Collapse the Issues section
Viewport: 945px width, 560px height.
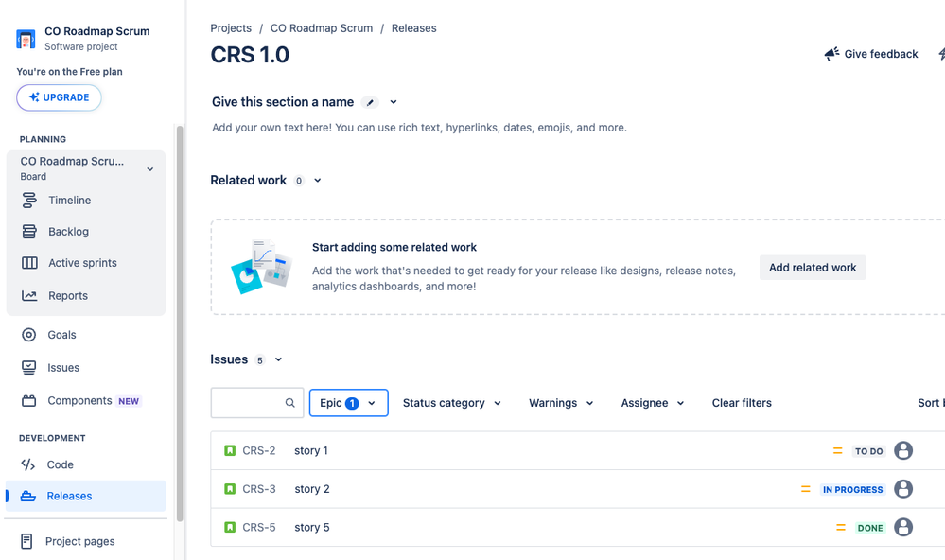pyautogui.click(x=278, y=359)
